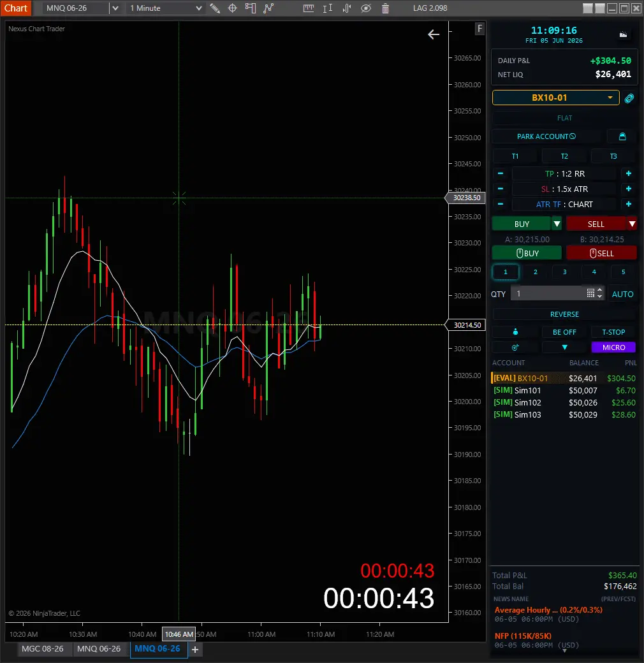Click the REVERSE position button
The width and height of the screenshot is (644, 663).
tap(564, 314)
